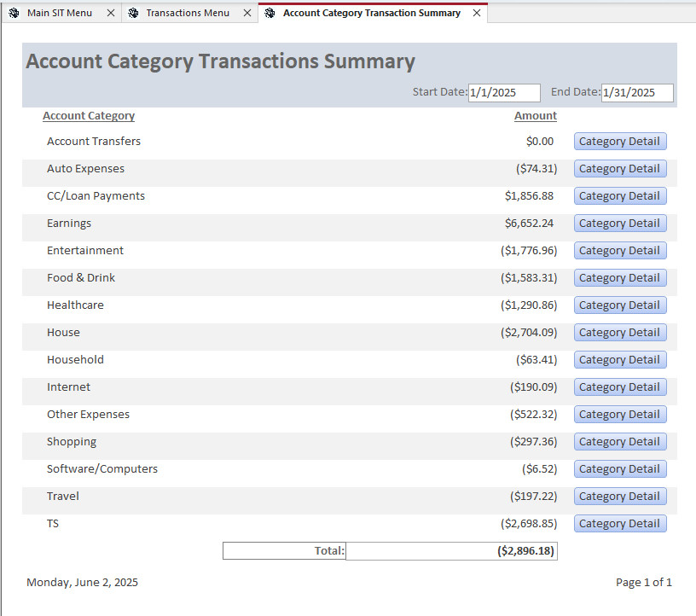Show Category Detail for Earnings
The height and width of the screenshot is (616, 696).
pos(620,223)
